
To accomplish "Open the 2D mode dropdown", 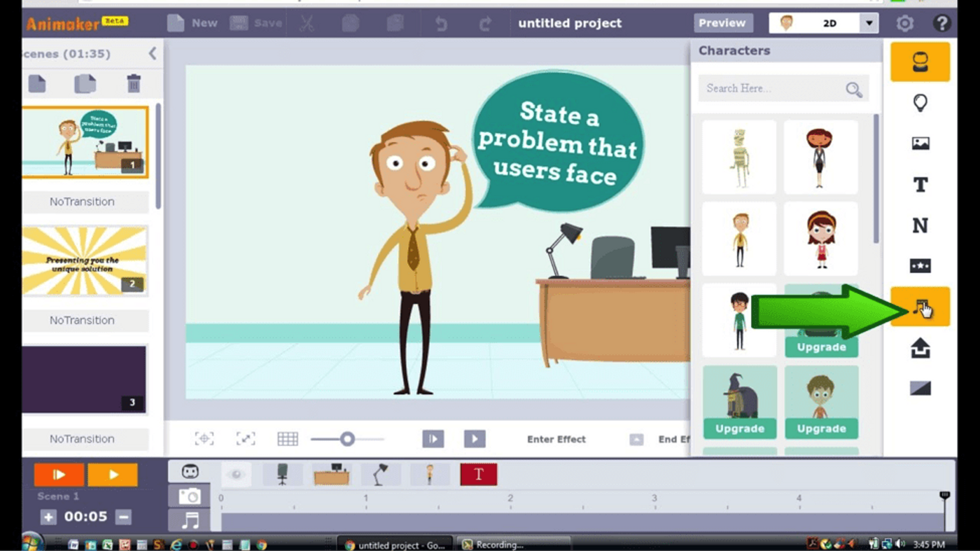I will pyautogui.click(x=868, y=23).
